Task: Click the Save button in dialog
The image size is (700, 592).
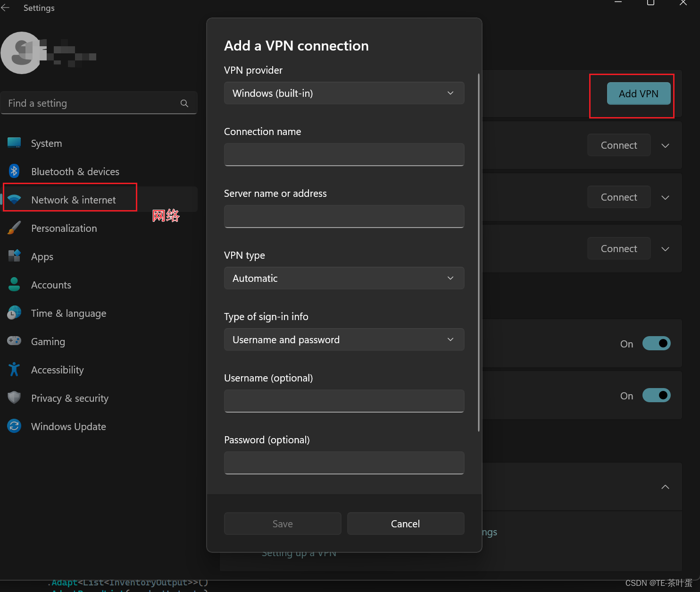Action: pyautogui.click(x=283, y=524)
